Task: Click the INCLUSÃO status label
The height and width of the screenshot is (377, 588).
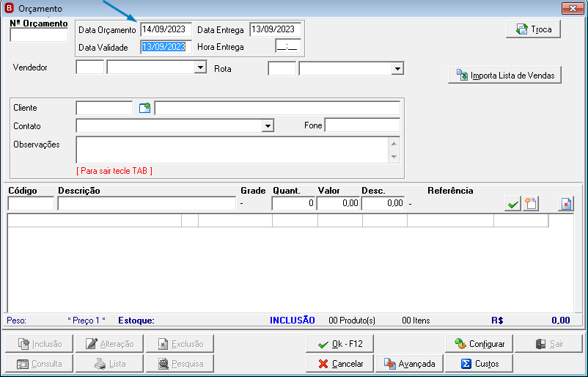Action: (293, 321)
